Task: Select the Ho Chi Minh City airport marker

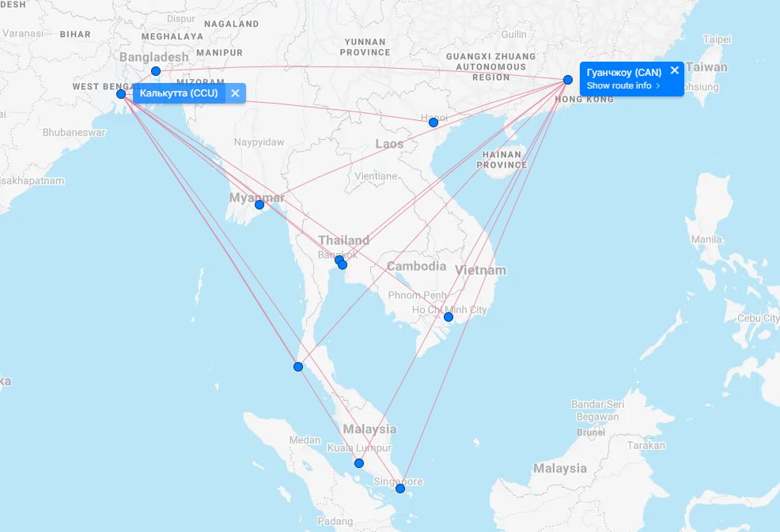Action: (448, 317)
